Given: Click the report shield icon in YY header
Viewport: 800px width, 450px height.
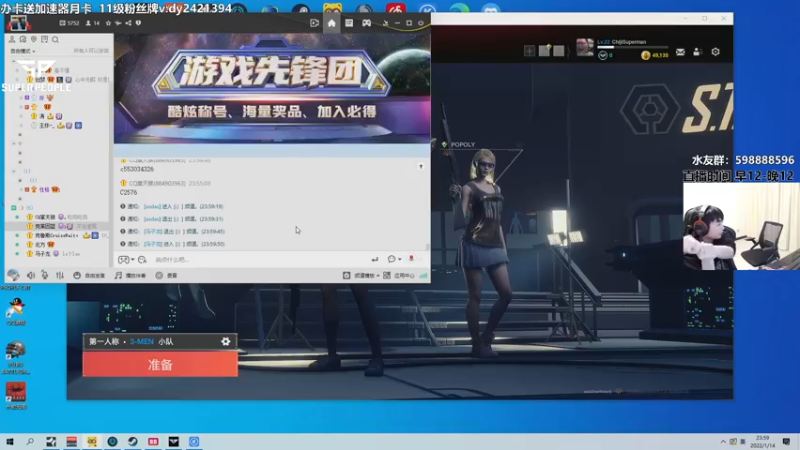Looking at the screenshot, I should 138,23.
